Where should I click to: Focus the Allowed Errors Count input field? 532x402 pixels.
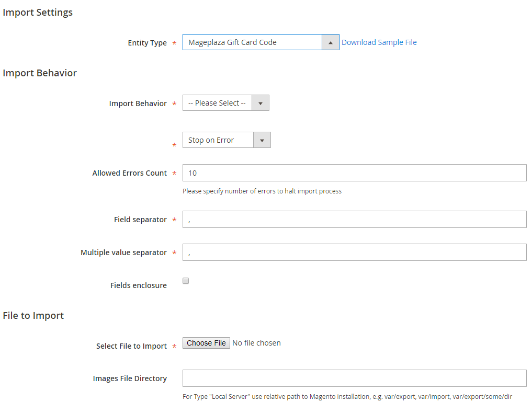pos(354,173)
